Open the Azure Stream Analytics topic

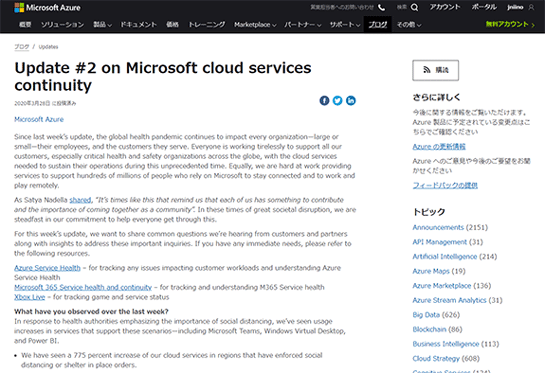point(449,300)
